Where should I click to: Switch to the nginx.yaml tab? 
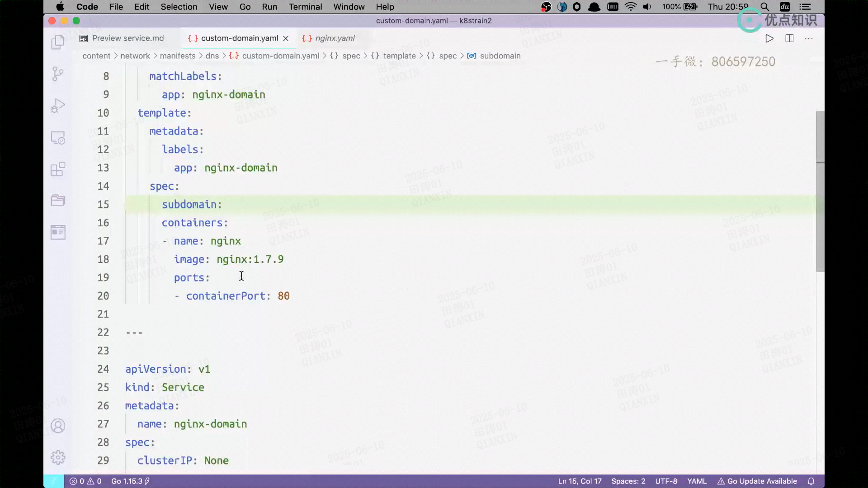click(x=335, y=38)
